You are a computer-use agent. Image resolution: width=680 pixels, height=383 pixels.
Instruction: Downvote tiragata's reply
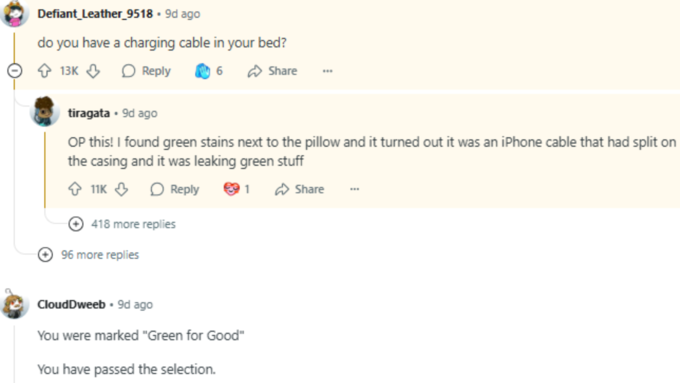pos(121,189)
